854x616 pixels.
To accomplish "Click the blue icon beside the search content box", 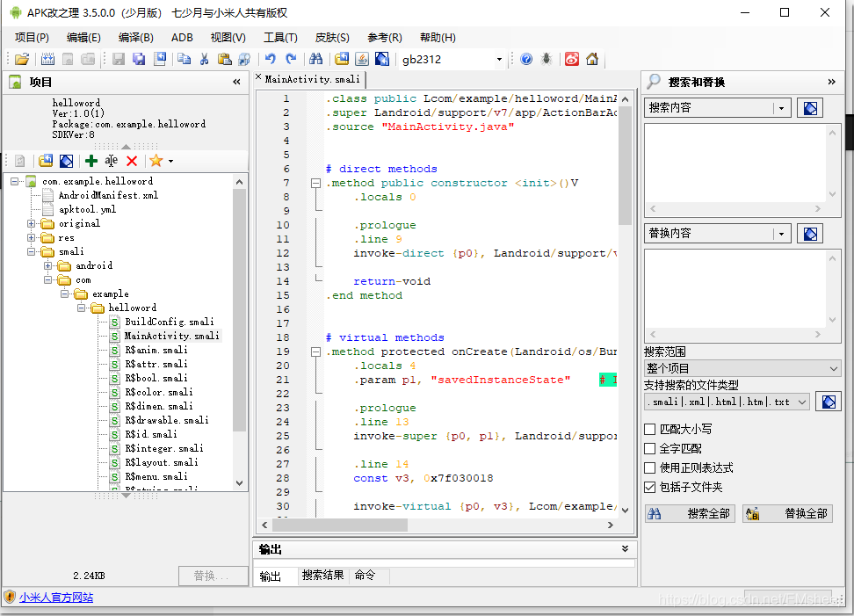I will point(810,108).
